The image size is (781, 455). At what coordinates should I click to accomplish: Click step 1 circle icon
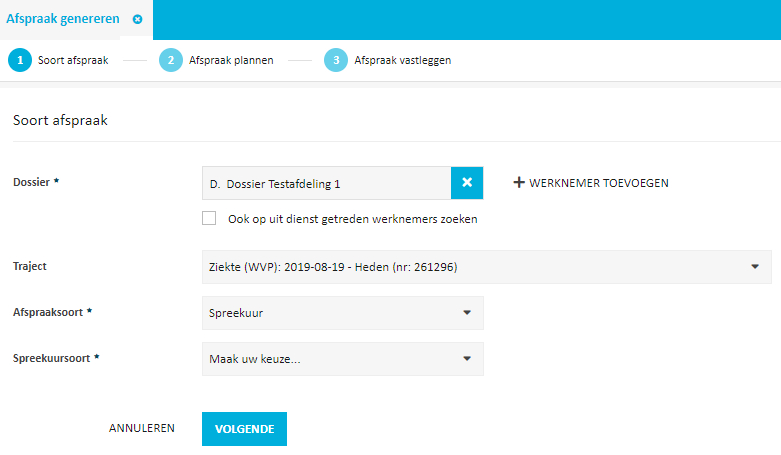tap(20, 60)
